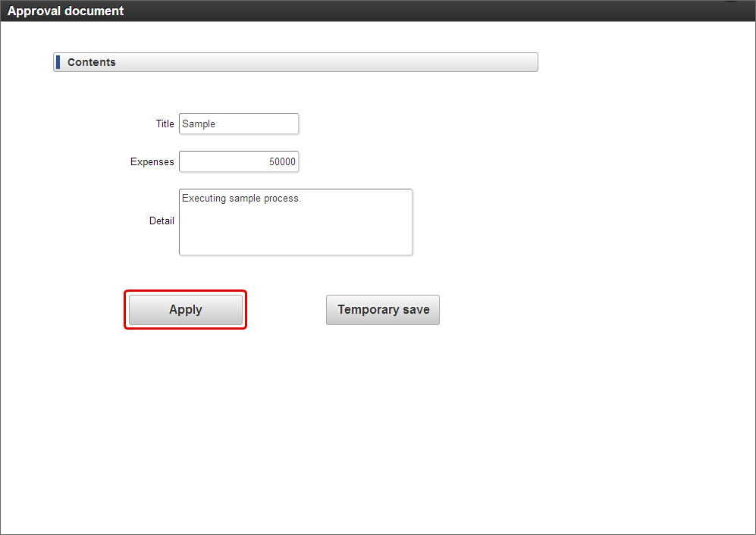Select the Expenses input field
The height and width of the screenshot is (535, 756).
(x=239, y=161)
